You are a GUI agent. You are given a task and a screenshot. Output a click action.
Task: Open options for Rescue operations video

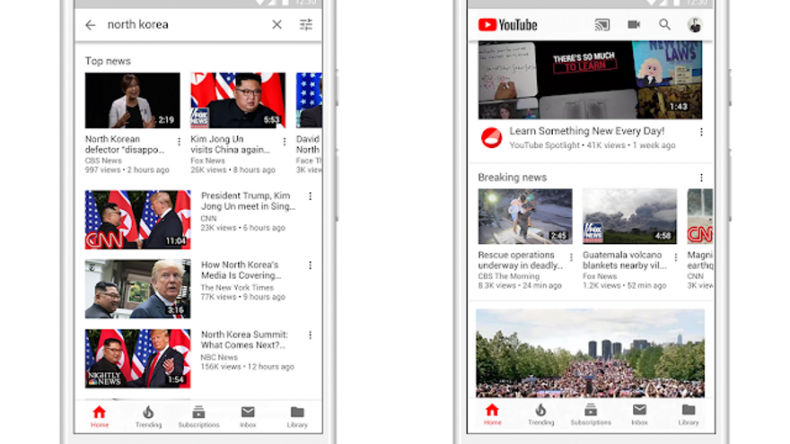click(x=571, y=258)
